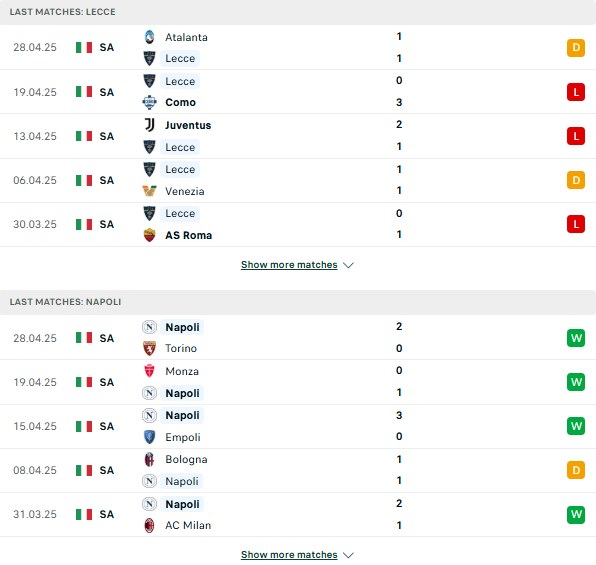Click the D result badge for Atalanta-Lecce
This screenshot has width=596, height=565.
pos(576,48)
